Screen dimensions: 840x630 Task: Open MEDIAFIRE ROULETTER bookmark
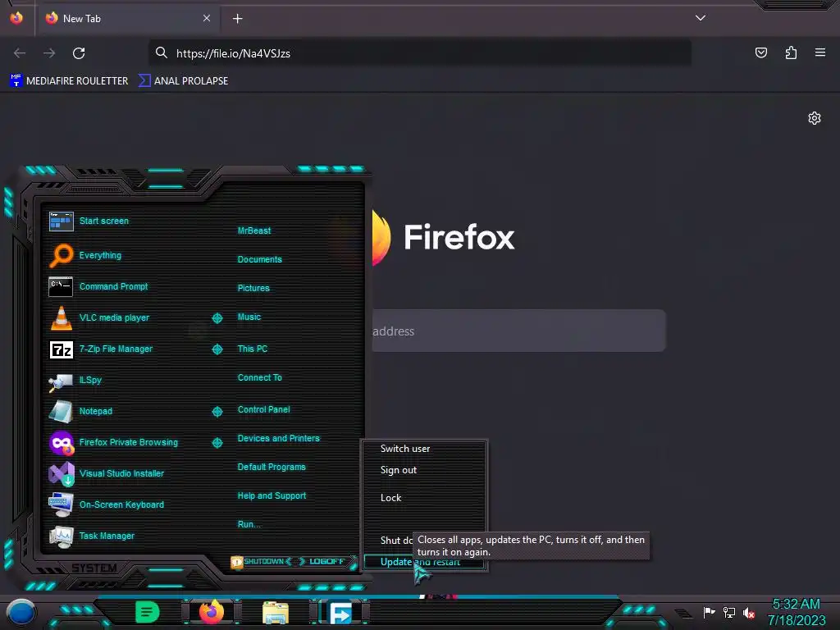pos(69,81)
